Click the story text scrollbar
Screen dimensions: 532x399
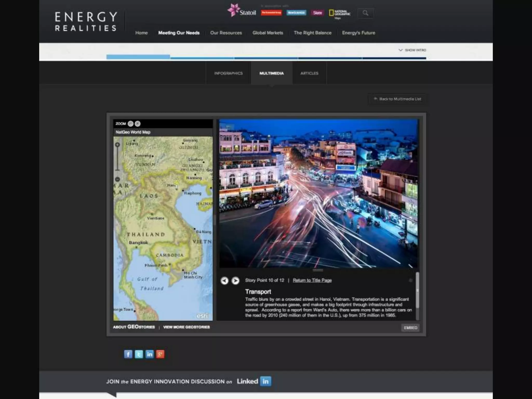click(417, 290)
